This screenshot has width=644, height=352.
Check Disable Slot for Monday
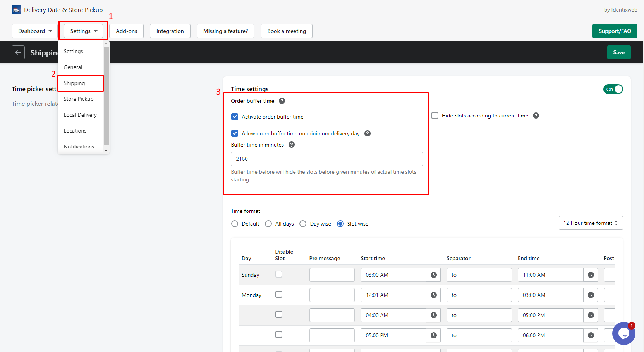[279, 294]
